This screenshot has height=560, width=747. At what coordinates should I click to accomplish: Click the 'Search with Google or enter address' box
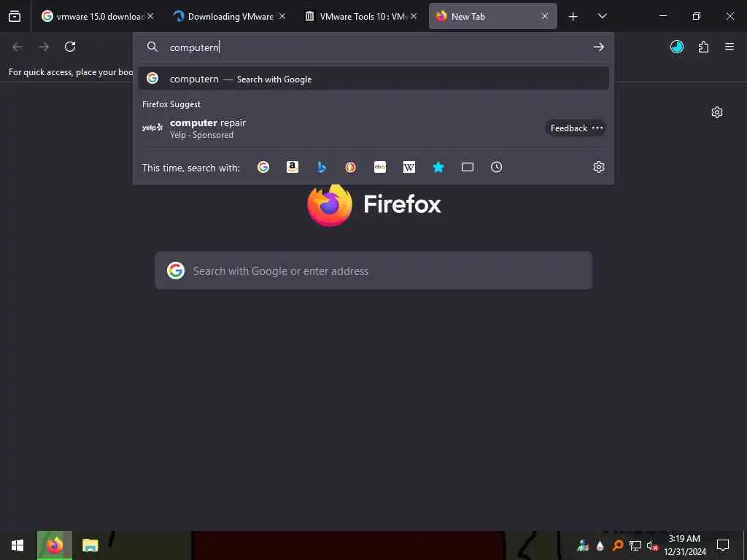(373, 271)
